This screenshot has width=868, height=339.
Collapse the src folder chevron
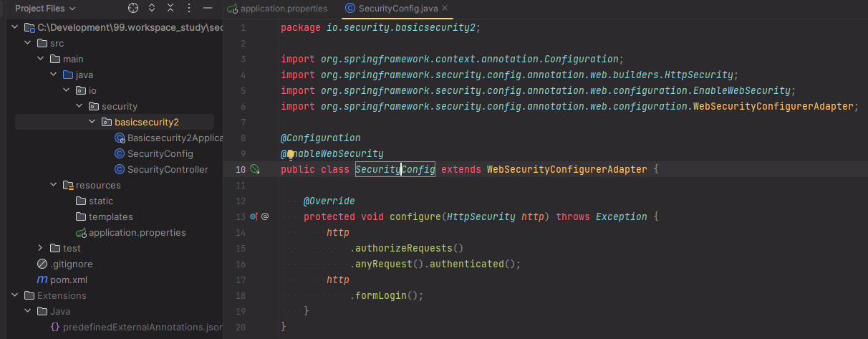click(x=28, y=43)
